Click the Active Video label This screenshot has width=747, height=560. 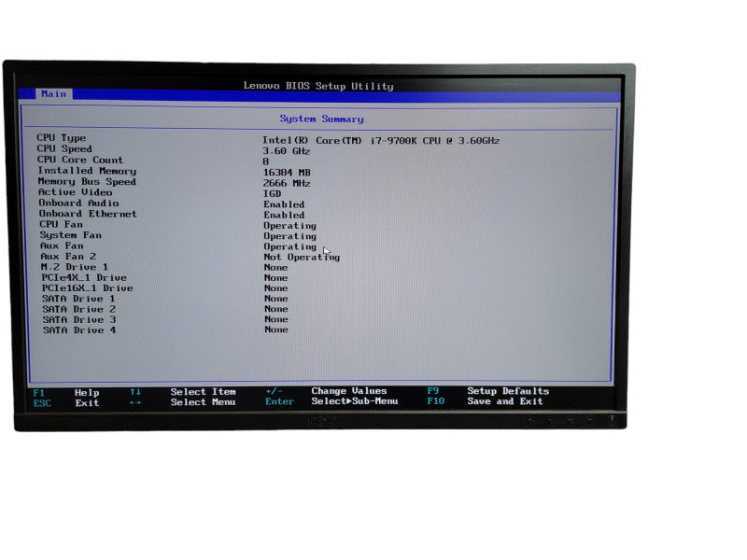tap(76, 192)
